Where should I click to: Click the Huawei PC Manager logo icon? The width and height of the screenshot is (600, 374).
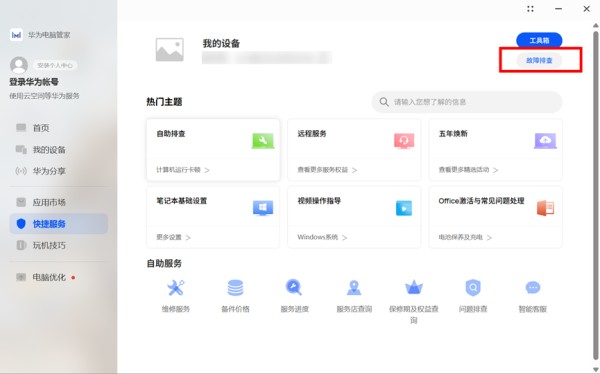pyautogui.click(x=16, y=35)
